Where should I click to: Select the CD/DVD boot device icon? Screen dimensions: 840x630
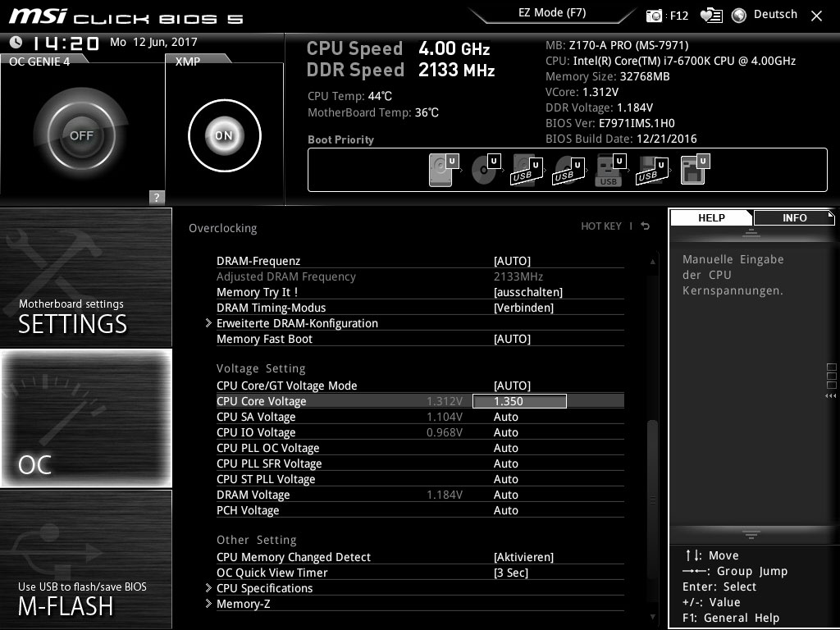pyautogui.click(x=486, y=169)
